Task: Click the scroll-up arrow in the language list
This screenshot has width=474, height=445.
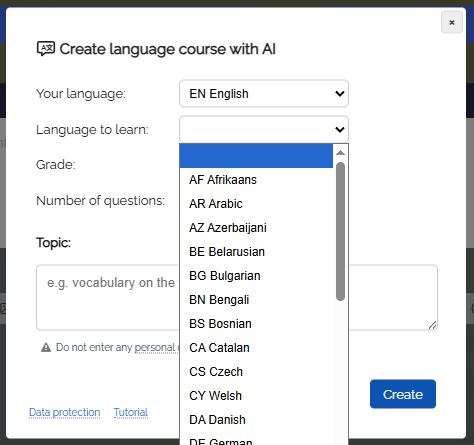Action: coord(340,153)
